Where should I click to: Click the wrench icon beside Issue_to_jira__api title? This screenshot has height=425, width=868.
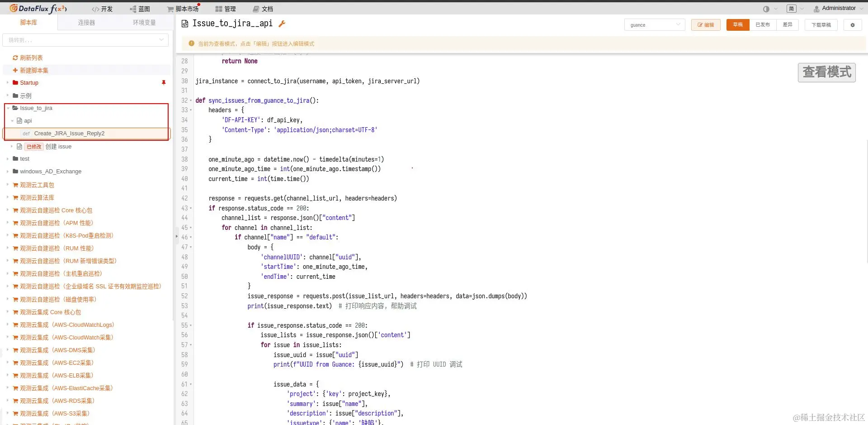pyautogui.click(x=282, y=24)
